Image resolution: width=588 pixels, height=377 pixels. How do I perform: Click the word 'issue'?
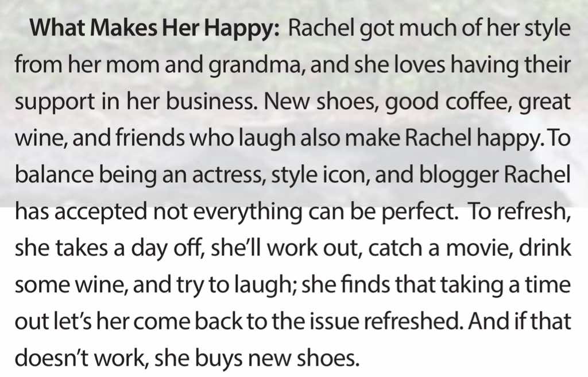point(335,321)
